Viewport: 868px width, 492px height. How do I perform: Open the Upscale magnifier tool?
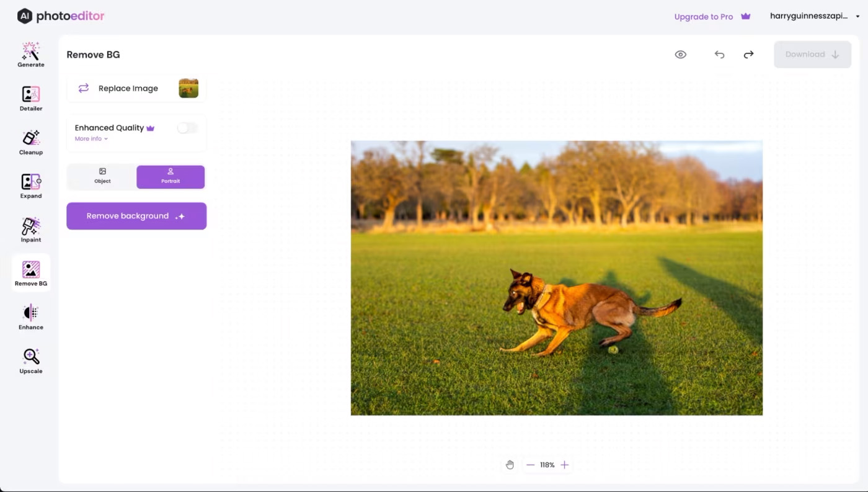30,361
